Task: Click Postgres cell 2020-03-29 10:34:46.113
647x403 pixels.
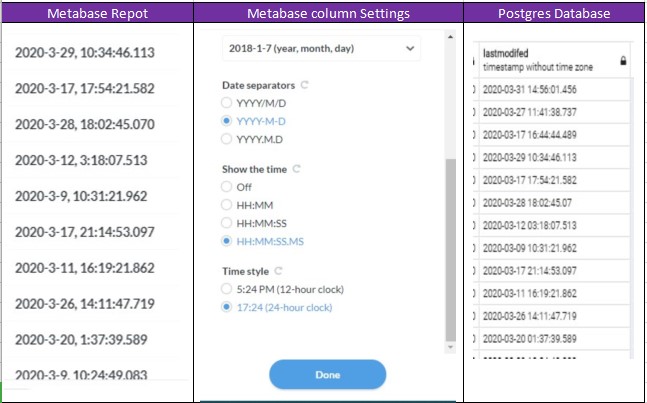Action: pyautogui.click(x=555, y=158)
